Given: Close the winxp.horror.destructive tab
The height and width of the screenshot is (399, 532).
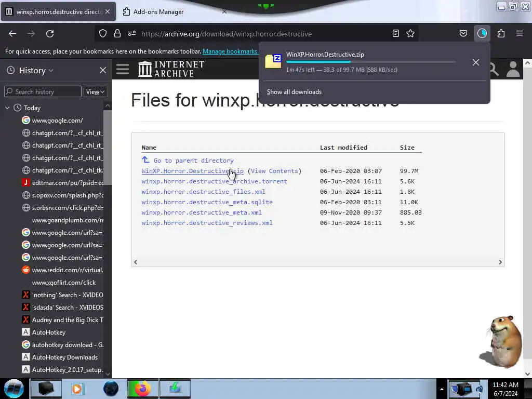Looking at the screenshot, I should tap(108, 11).
